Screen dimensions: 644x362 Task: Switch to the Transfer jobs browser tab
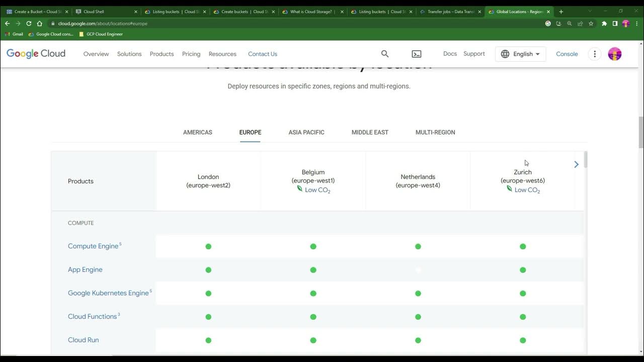450,12
